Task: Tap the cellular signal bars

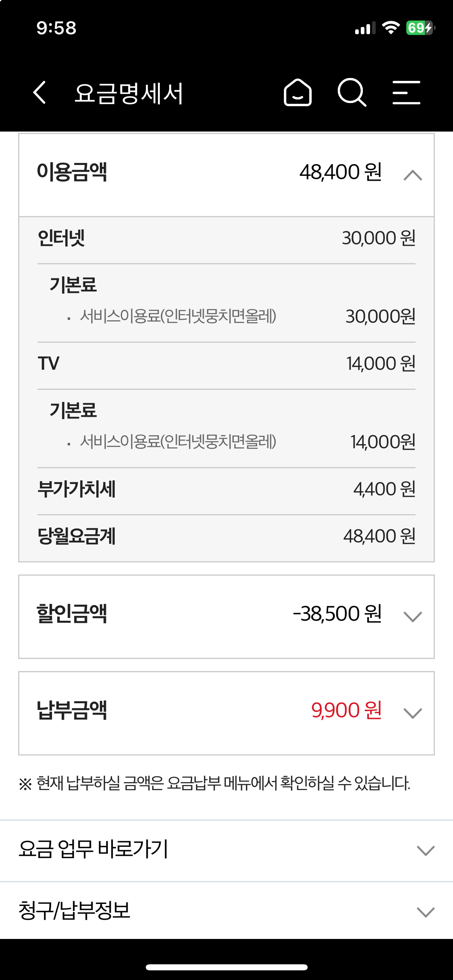Action: click(x=365, y=28)
